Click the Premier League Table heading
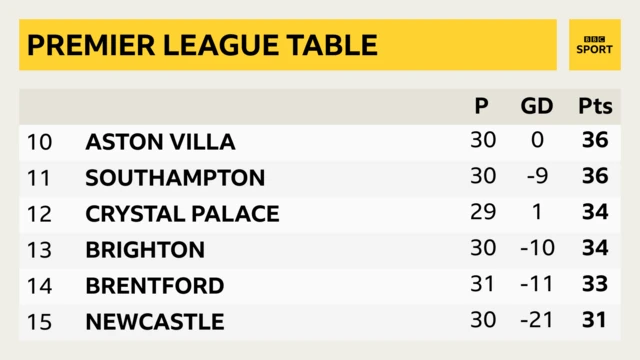This screenshot has height=360, width=640. coord(202,45)
